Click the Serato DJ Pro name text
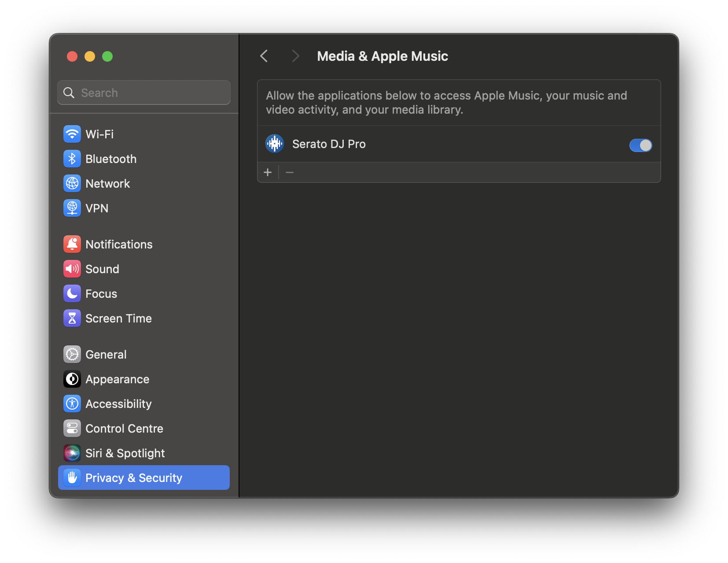The height and width of the screenshot is (563, 728). pyautogui.click(x=329, y=144)
